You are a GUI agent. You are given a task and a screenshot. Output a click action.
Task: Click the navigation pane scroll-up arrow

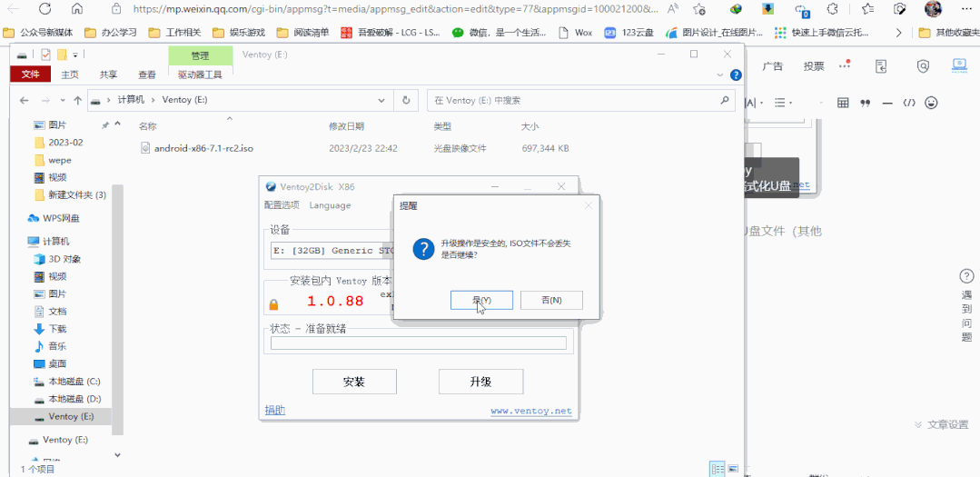pos(117,125)
